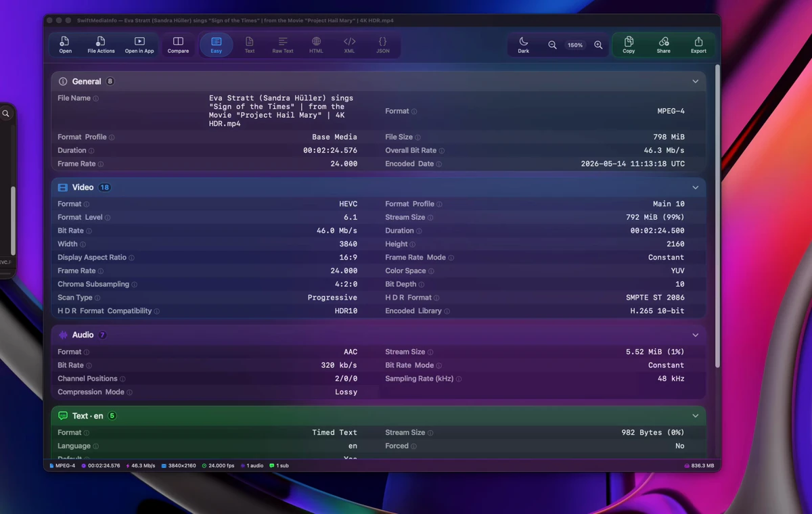
Task: Collapse the Text · en section chevron
Action: [695, 416]
